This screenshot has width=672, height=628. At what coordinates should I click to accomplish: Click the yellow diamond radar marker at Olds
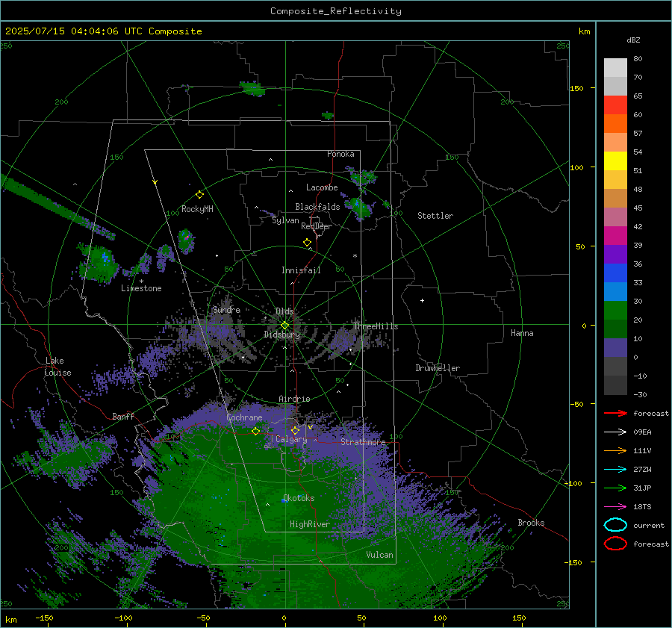(284, 326)
